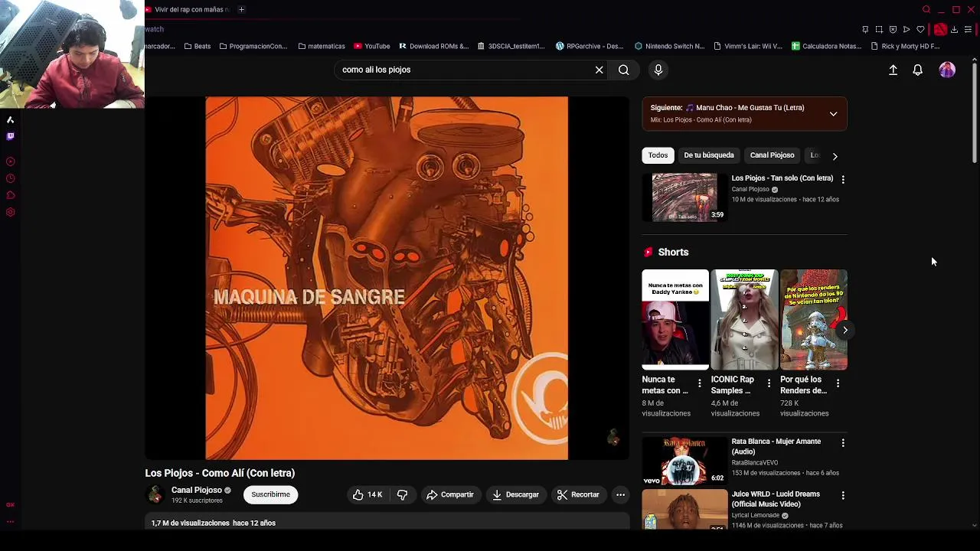Open Rick y Morty HD bookmark
Screen dimensions: 980x551
tap(905, 46)
